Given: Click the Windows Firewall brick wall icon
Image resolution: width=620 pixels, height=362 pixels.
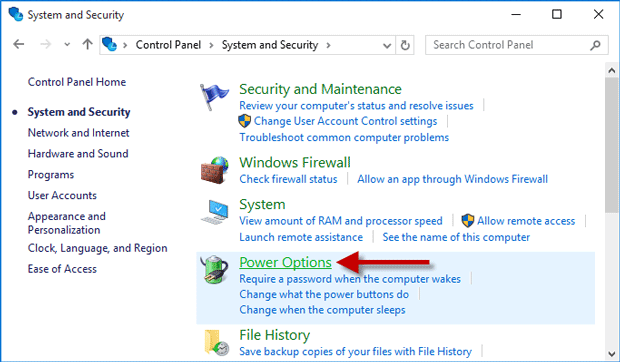Looking at the screenshot, I should pyautogui.click(x=215, y=170).
